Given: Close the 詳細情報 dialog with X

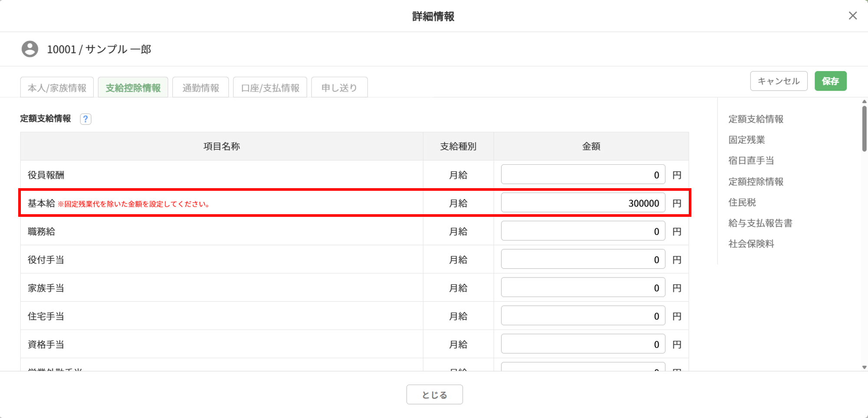Looking at the screenshot, I should coord(852,16).
